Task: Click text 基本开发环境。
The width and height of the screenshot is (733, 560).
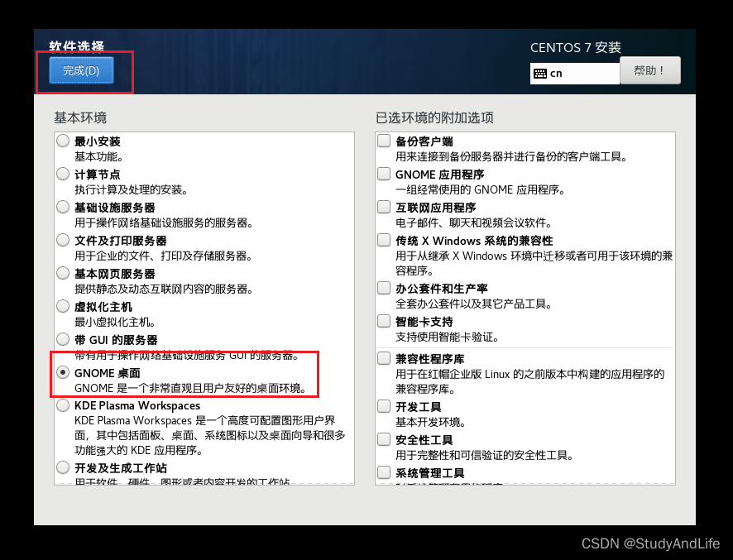Action: pyautogui.click(x=430, y=423)
